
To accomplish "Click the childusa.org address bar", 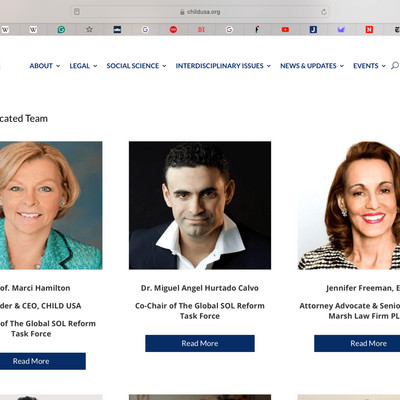I will click(x=200, y=12).
